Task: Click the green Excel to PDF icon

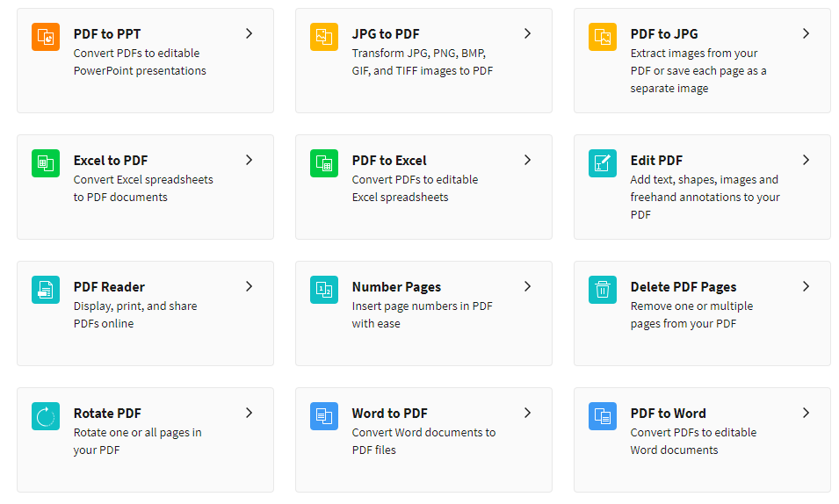Action: tap(46, 163)
